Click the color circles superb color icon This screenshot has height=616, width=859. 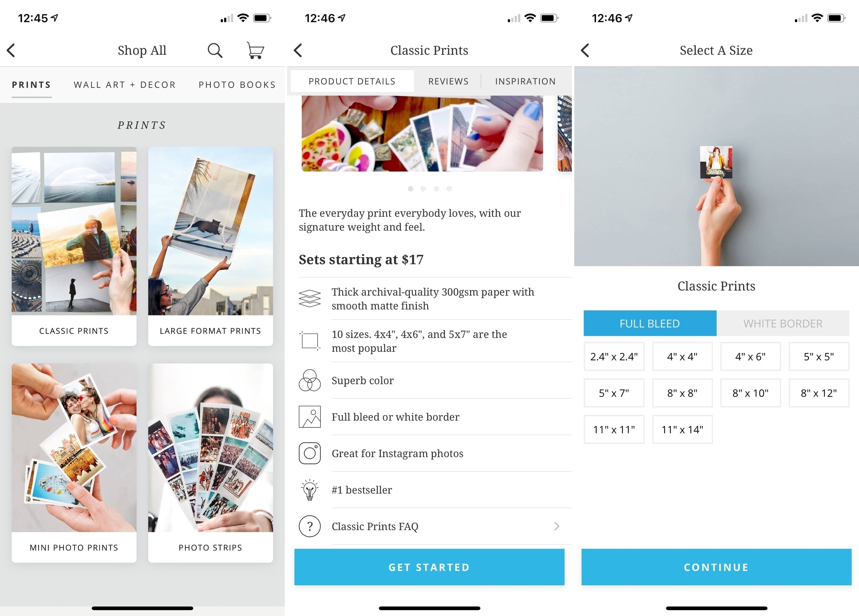(310, 381)
